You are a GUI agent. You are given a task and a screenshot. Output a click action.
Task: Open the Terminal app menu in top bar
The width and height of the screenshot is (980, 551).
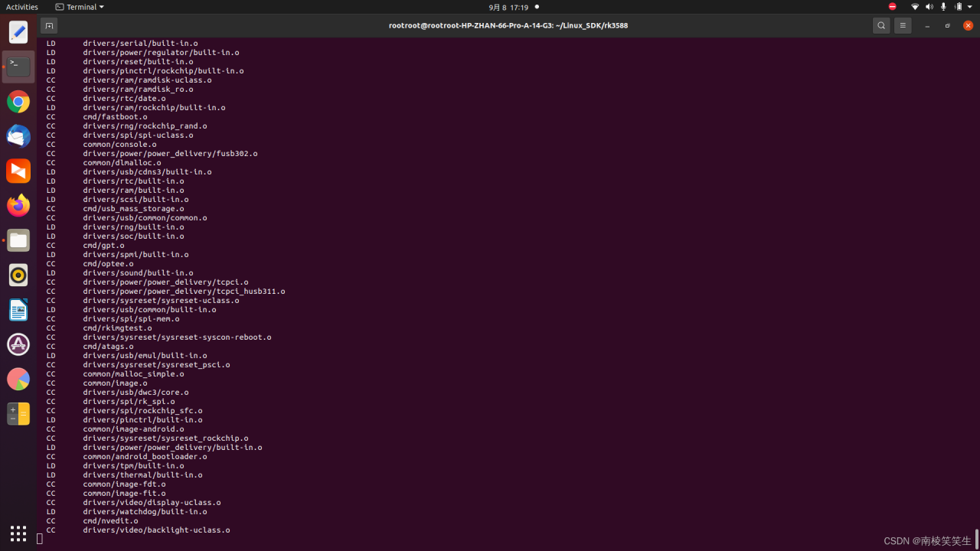pyautogui.click(x=80, y=7)
